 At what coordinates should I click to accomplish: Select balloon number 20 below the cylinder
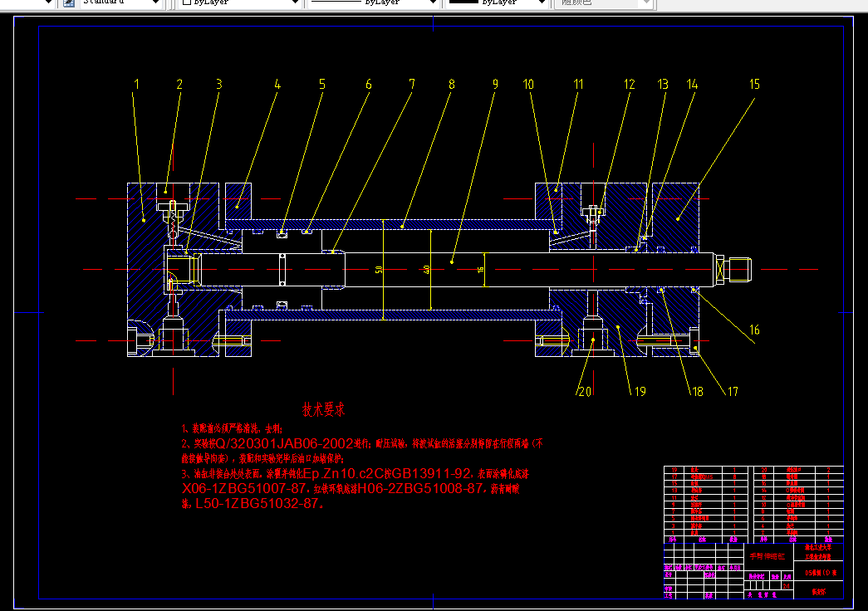click(585, 392)
